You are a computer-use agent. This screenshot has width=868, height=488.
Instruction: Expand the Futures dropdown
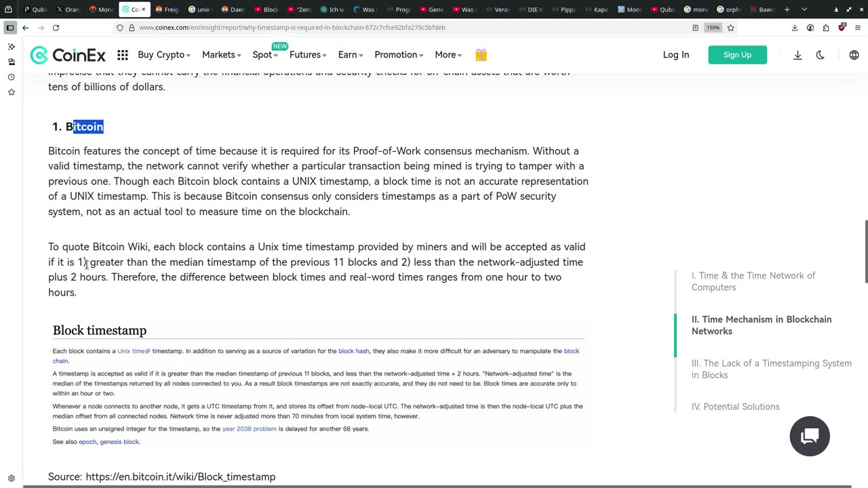tap(308, 55)
